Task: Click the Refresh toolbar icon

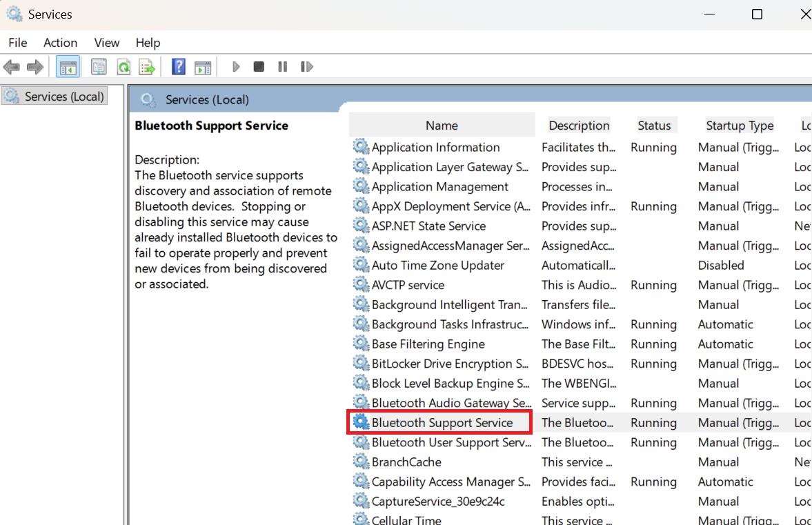Action: (x=123, y=67)
